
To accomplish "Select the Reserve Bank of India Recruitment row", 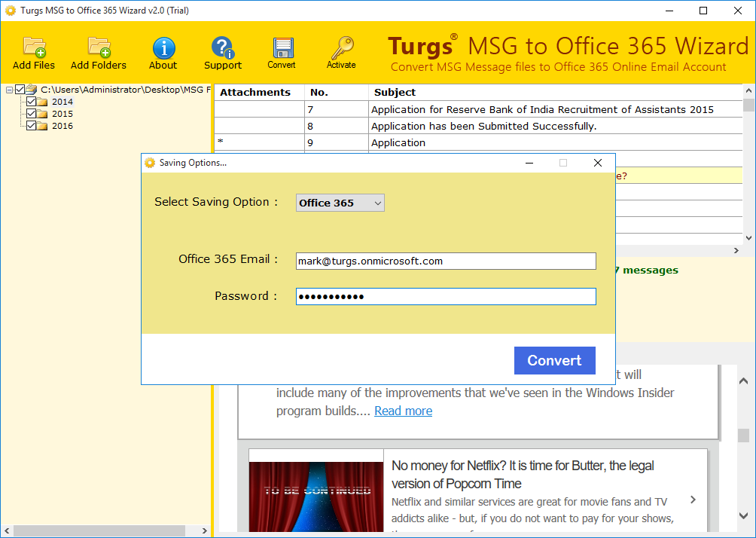I will click(x=478, y=109).
